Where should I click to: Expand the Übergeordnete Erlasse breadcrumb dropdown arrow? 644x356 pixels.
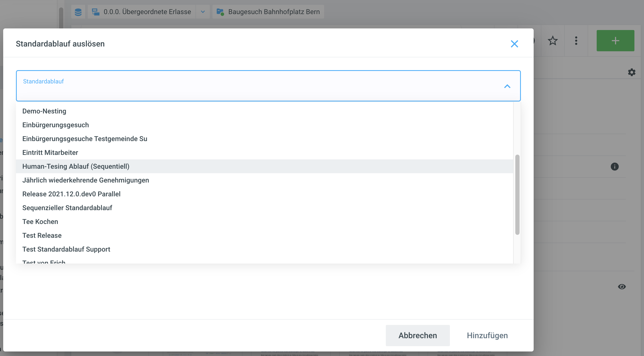tap(203, 12)
